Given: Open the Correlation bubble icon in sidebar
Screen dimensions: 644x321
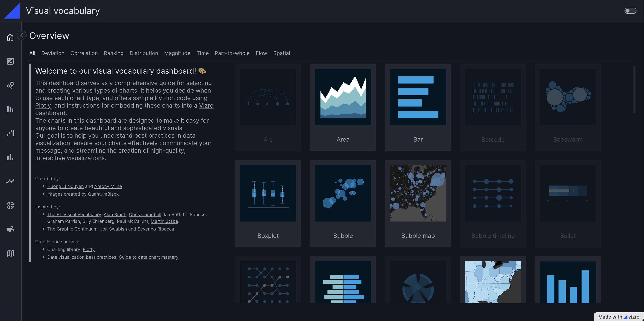Looking at the screenshot, I should point(10,85).
